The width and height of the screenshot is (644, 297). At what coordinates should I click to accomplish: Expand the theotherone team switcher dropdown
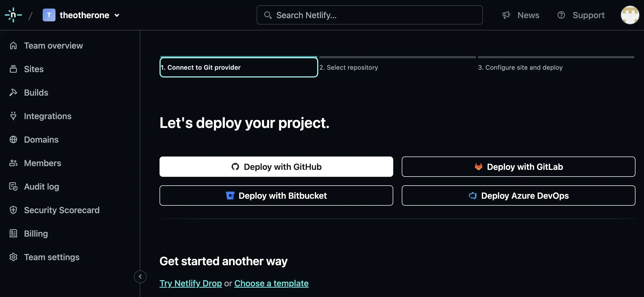point(117,15)
